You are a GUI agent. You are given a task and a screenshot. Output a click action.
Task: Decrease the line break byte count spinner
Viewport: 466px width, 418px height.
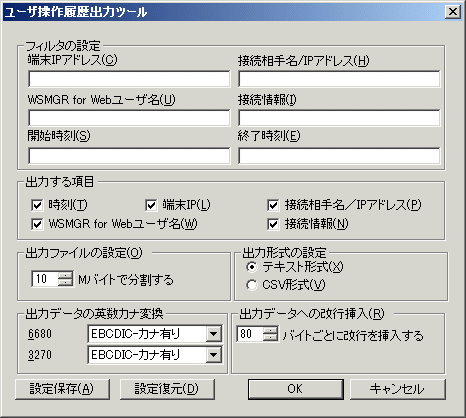[270, 338]
